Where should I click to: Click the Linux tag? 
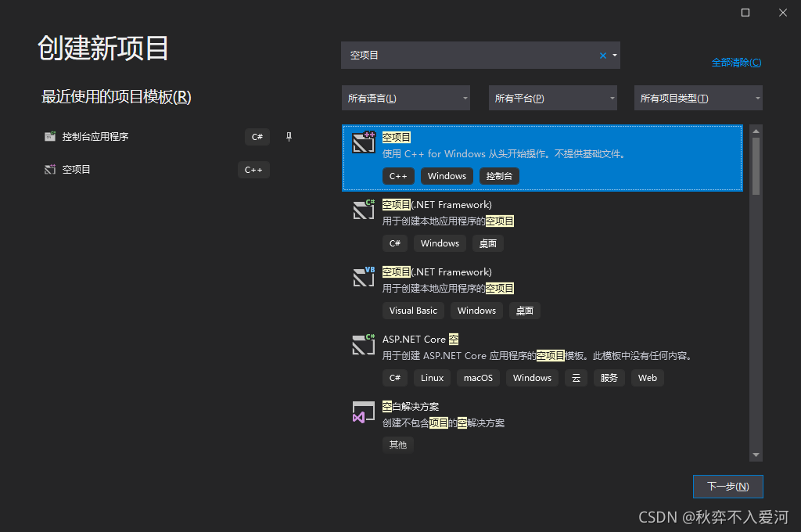[x=432, y=378]
